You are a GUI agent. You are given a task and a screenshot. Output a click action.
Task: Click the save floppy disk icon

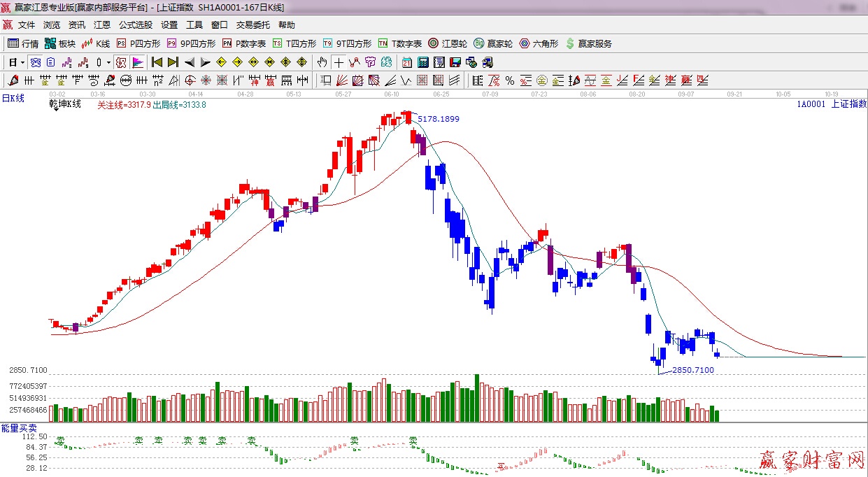click(x=455, y=62)
